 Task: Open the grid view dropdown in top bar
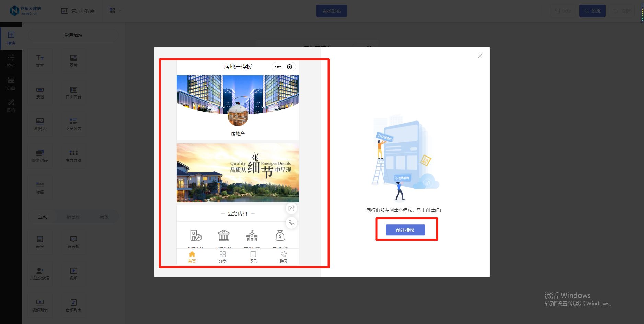click(x=114, y=11)
